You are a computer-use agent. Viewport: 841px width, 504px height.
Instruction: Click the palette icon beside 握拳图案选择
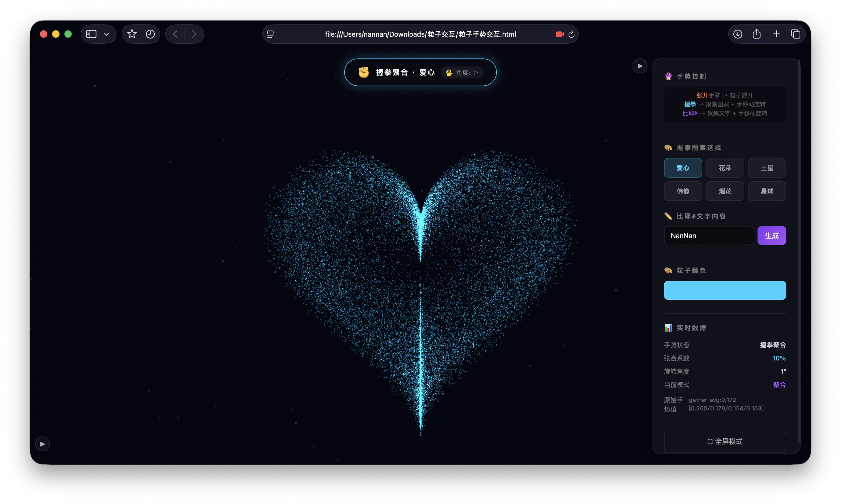click(668, 148)
